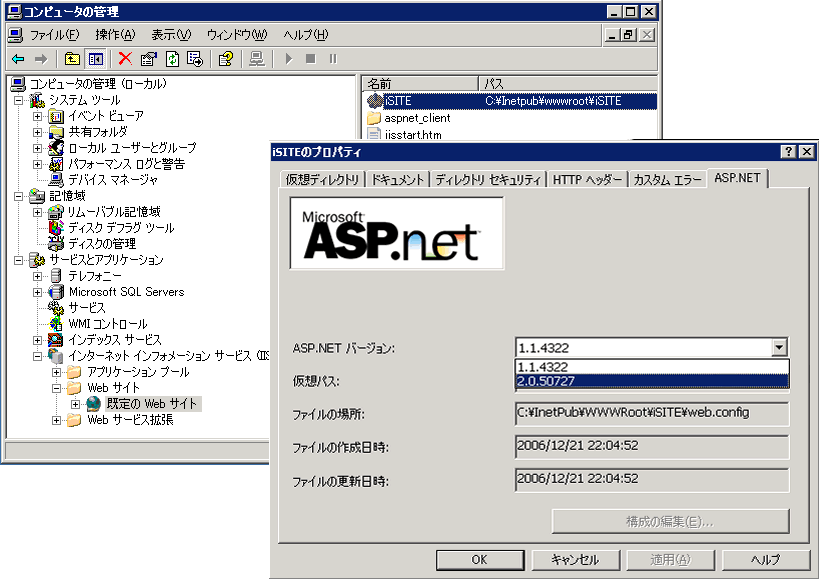Image resolution: width=820 pixels, height=580 pixels.
Task: Select the 共有フォルダ icon in tree
Action: pyautogui.click(x=56, y=132)
